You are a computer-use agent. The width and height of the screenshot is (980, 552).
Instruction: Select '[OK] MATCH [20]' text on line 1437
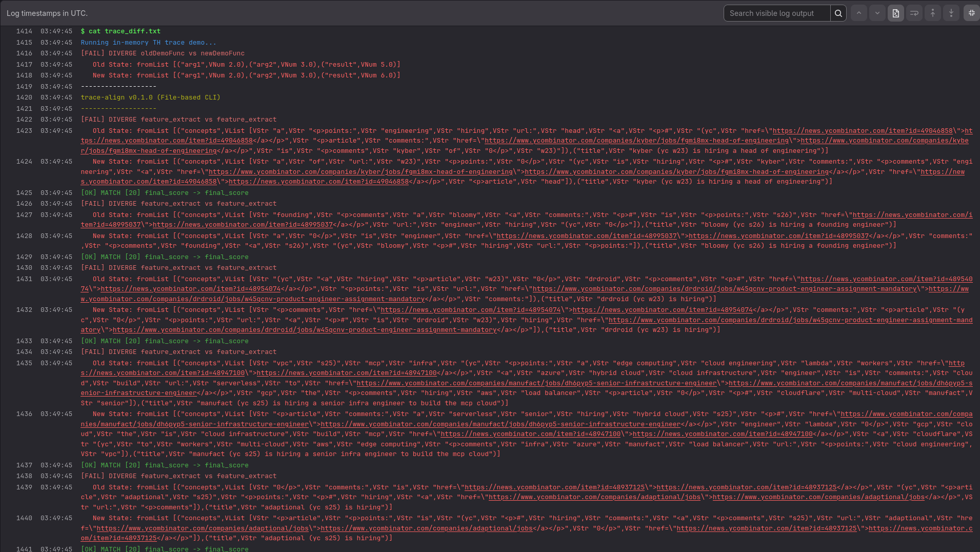[110, 465]
